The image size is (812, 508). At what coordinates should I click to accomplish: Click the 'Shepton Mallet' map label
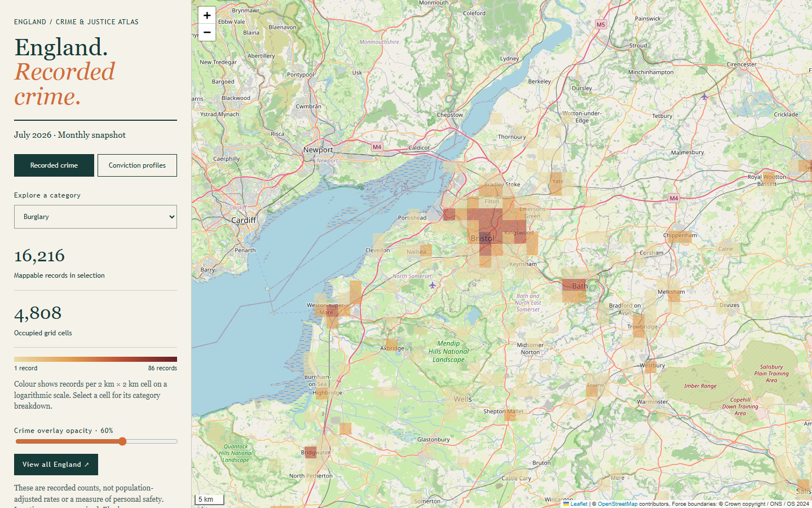[x=503, y=411]
